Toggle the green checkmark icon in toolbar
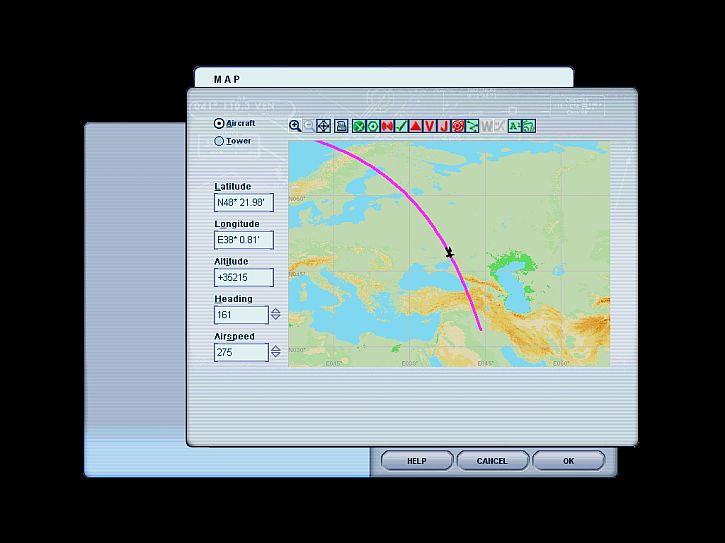The height and width of the screenshot is (543, 725). tap(401, 126)
